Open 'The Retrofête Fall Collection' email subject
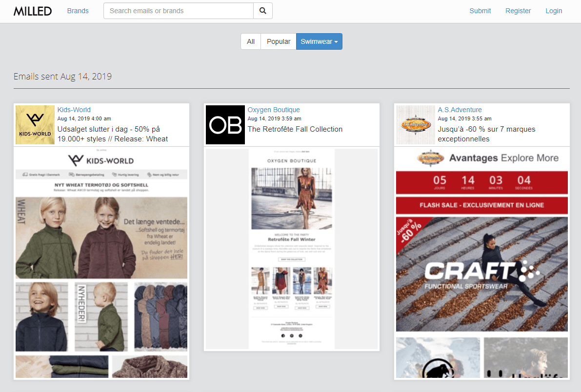 click(295, 129)
